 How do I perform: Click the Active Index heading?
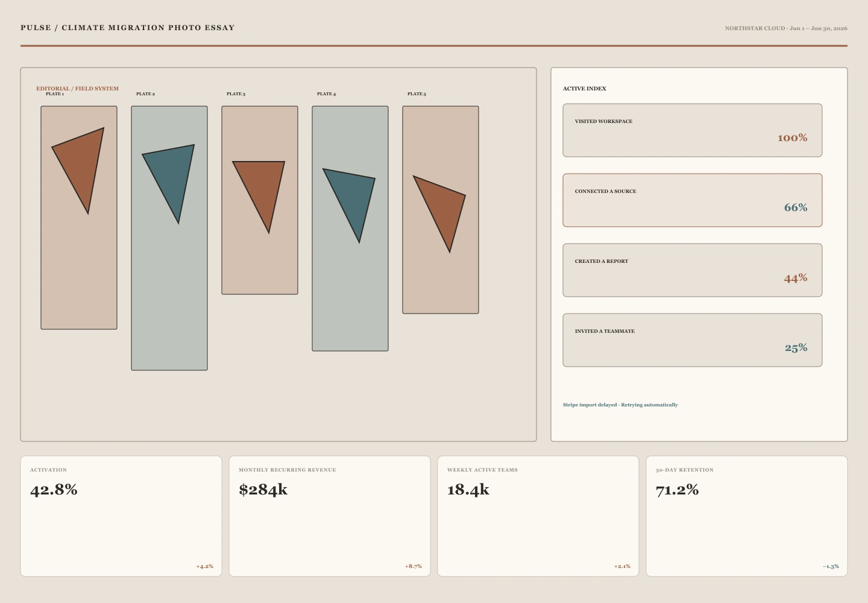coord(585,89)
